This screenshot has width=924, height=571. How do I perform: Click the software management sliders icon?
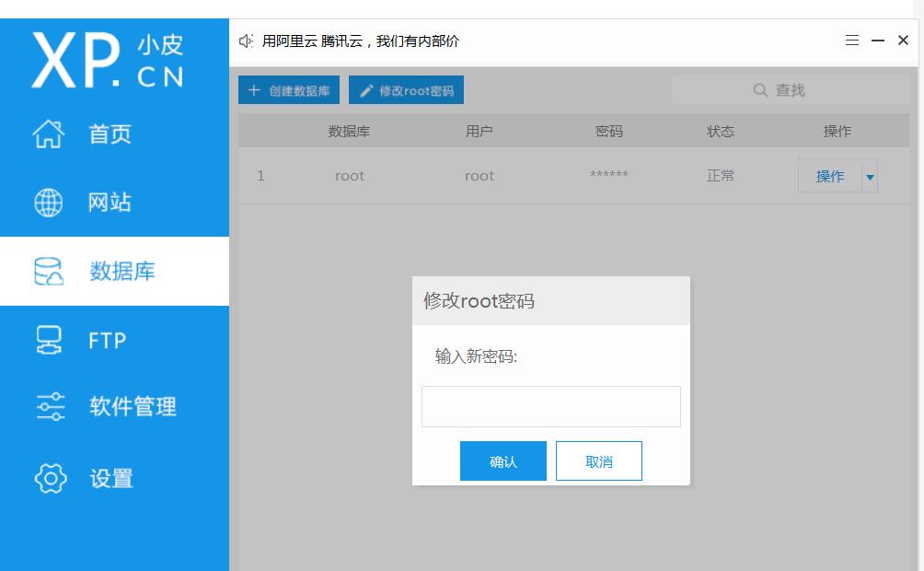pos(50,407)
